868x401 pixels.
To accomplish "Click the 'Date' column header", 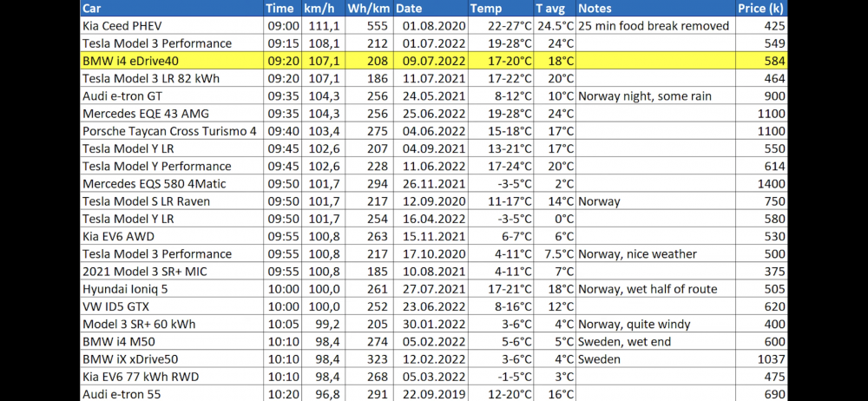I will [x=431, y=9].
